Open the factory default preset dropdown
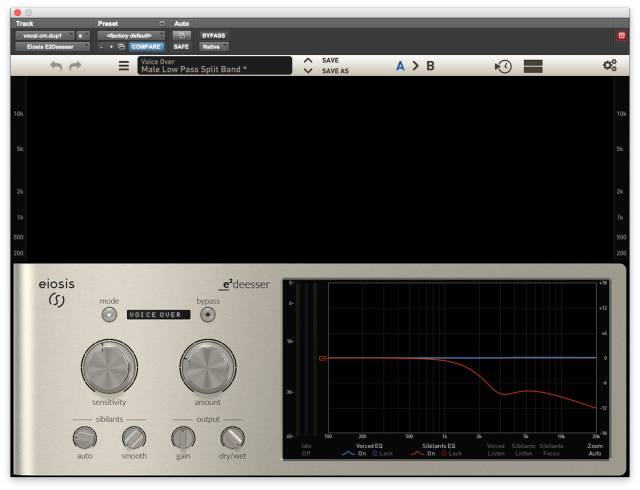 [131, 36]
